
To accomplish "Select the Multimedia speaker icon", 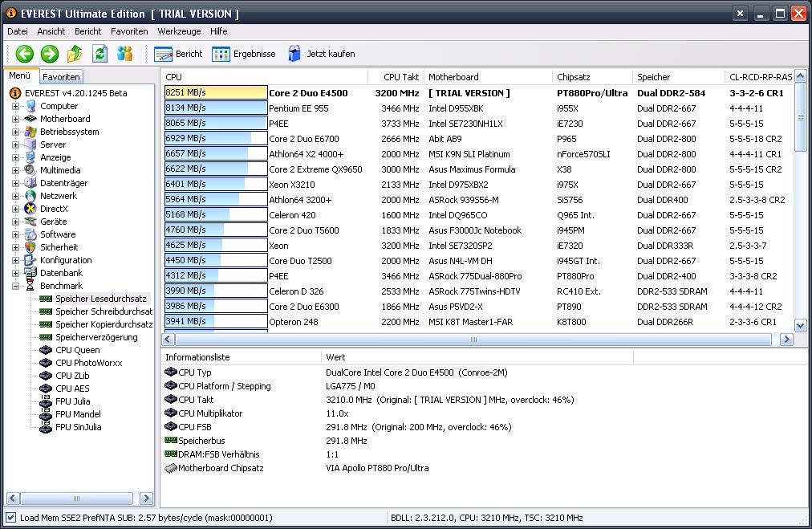I will pos(31,170).
